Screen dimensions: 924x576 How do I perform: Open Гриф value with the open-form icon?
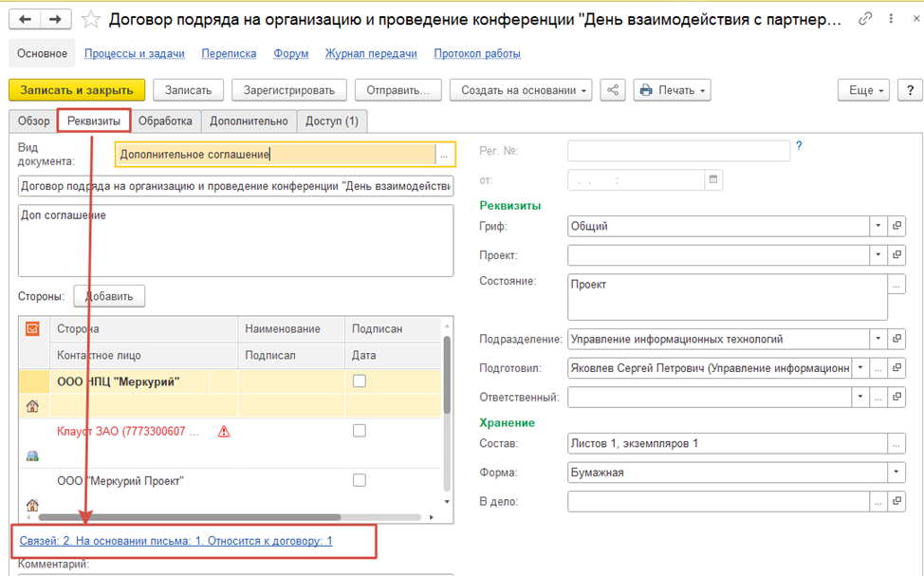coord(896,226)
